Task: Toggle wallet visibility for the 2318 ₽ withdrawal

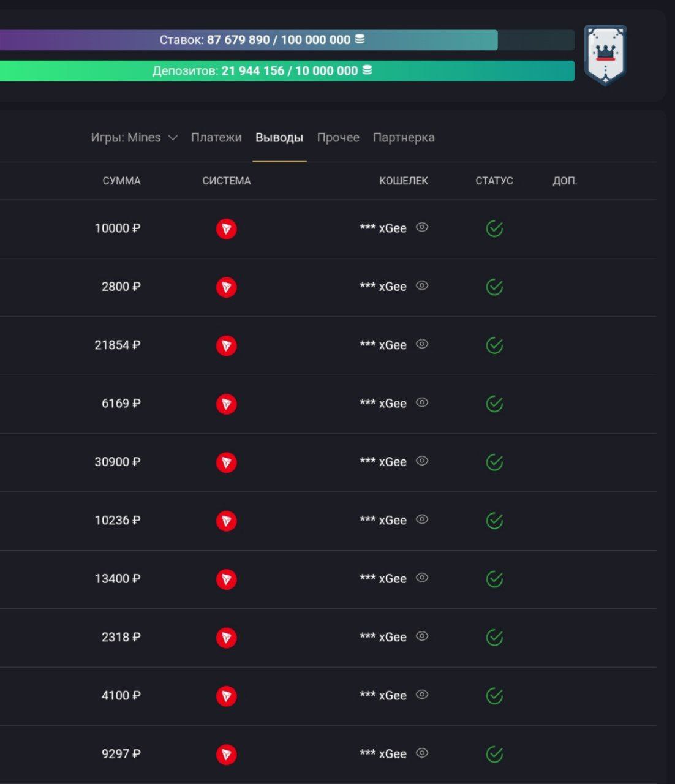Action: 422,636
